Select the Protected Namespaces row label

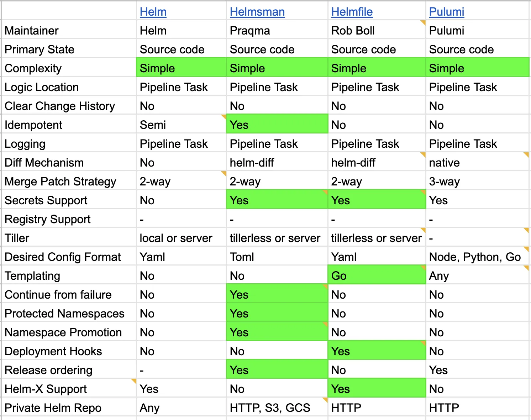point(64,314)
